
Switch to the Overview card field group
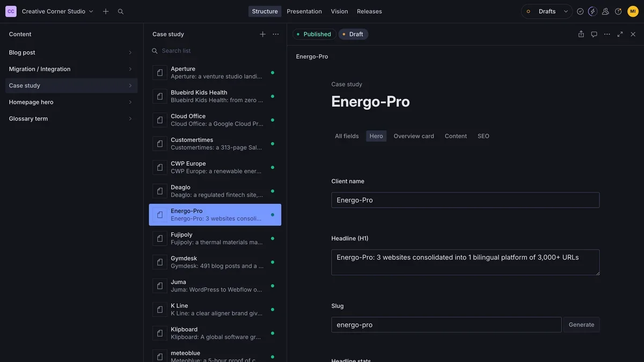(x=414, y=136)
